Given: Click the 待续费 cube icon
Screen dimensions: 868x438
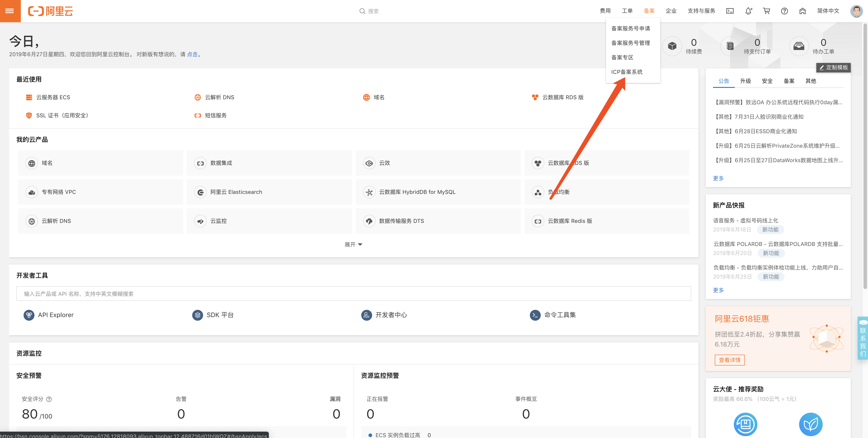Looking at the screenshot, I should tap(672, 46).
